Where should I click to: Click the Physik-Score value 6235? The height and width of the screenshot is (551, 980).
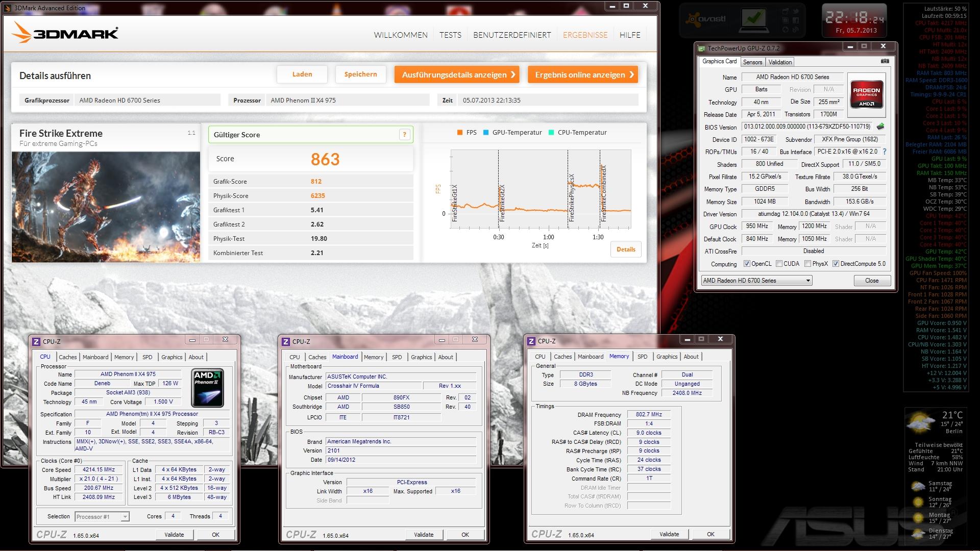pyautogui.click(x=317, y=196)
